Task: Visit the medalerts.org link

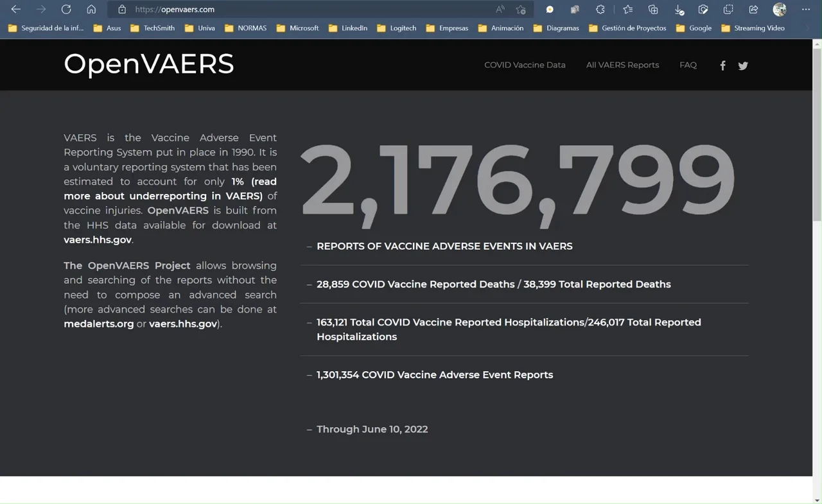Action: [99, 324]
